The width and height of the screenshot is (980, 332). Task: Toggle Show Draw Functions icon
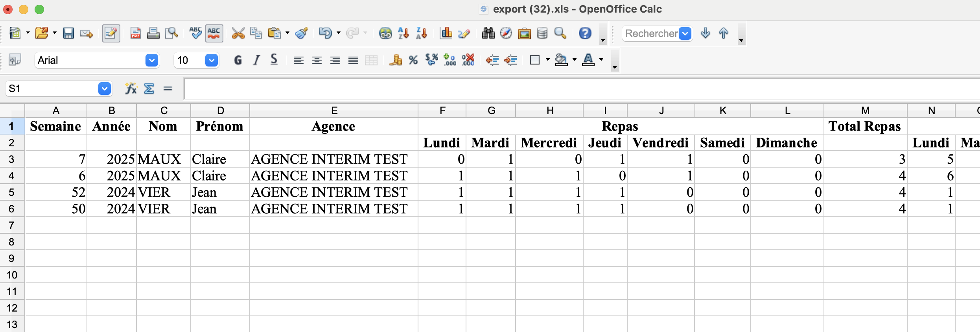tap(464, 33)
